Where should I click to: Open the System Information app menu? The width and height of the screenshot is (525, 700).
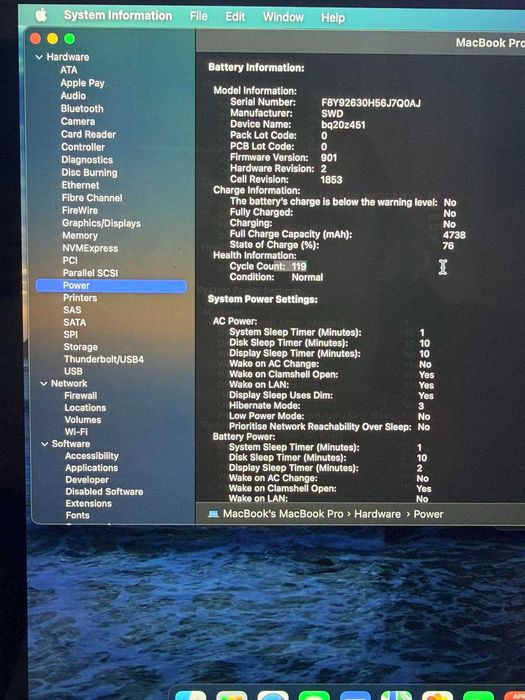coord(118,16)
